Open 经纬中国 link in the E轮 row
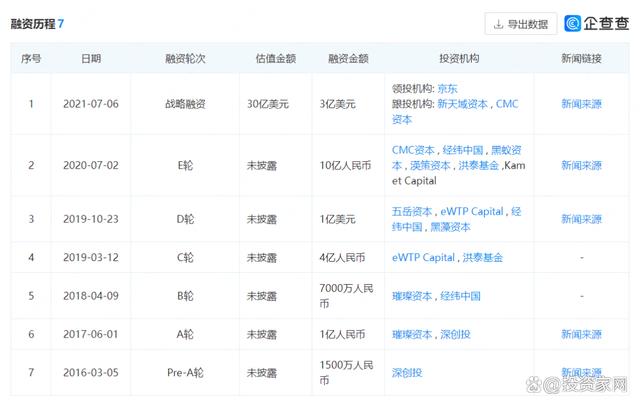This screenshot has width=640, height=407. [463, 150]
